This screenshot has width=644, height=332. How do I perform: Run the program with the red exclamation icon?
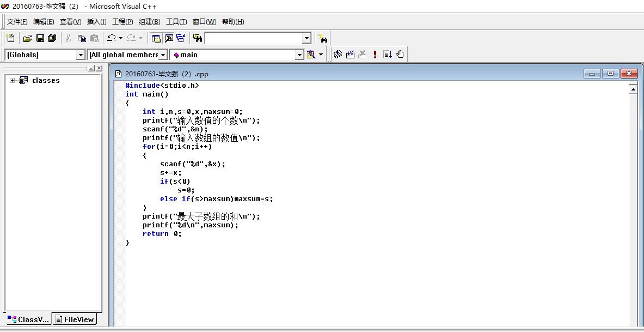pos(375,55)
